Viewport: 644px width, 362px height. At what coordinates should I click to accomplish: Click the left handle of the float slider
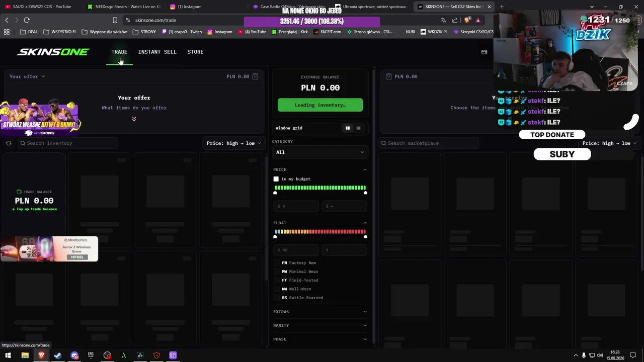(275, 236)
